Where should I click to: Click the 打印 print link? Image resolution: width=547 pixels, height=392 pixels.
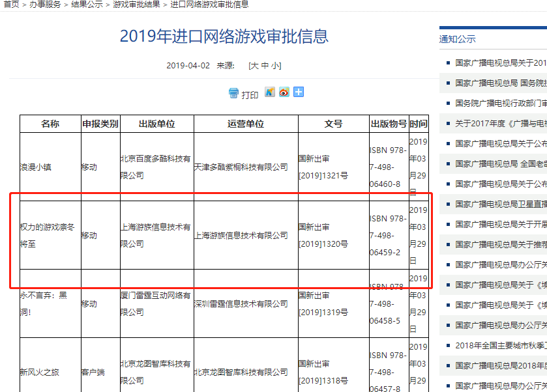[x=250, y=95]
